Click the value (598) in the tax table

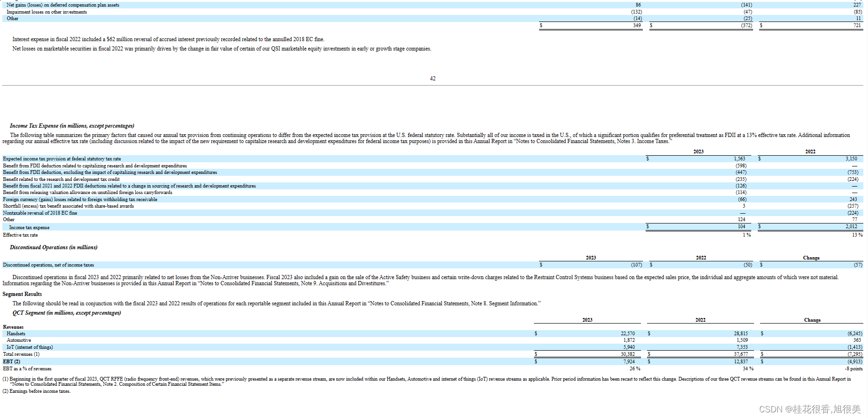pos(741,166)
